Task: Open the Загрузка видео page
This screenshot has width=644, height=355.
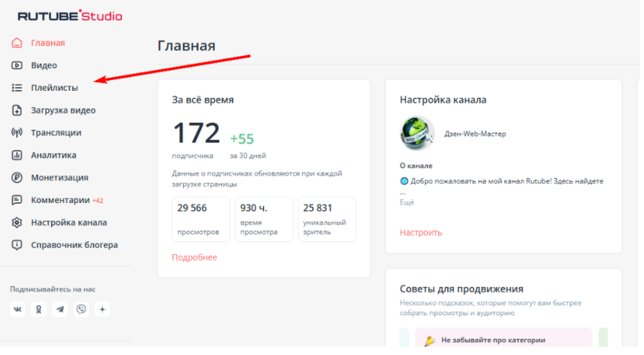Action: click(63, 110)
